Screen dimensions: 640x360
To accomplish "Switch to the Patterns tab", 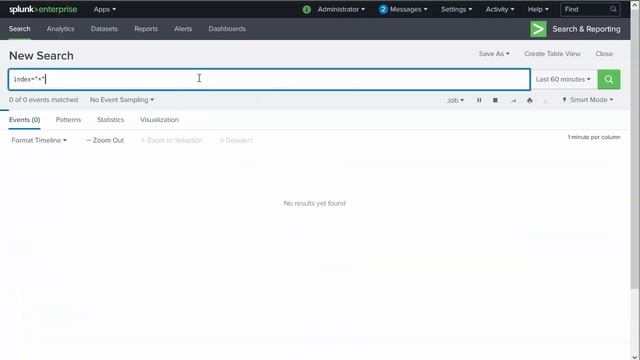I will click(x=68, y=120).
